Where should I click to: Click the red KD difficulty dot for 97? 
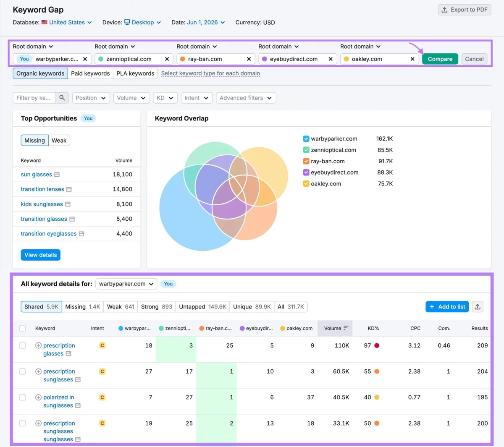(377, 345)
